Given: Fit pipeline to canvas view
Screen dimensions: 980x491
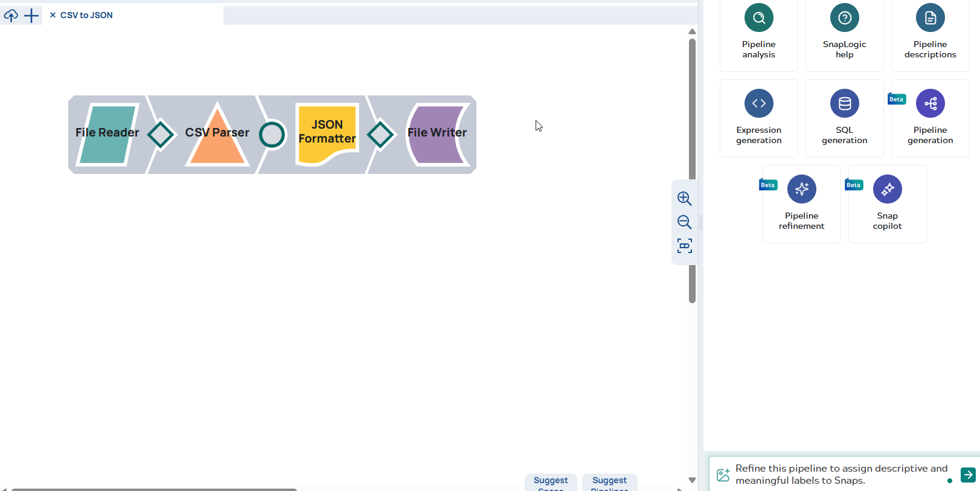Looking at the screenshot, I should coord(684,246).
